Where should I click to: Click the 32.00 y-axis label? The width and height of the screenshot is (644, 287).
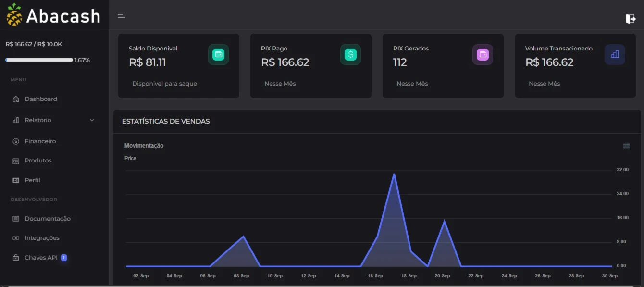[622, 170]
